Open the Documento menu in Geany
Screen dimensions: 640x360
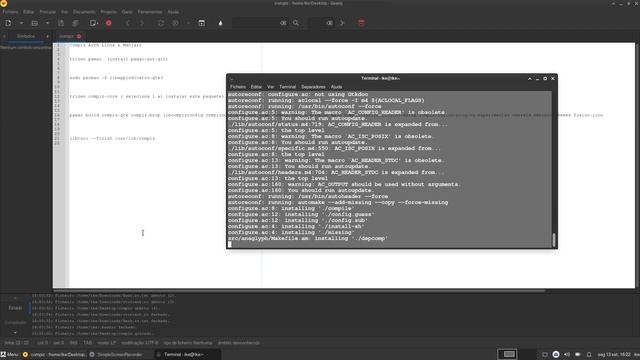click(x=84, y=12)
